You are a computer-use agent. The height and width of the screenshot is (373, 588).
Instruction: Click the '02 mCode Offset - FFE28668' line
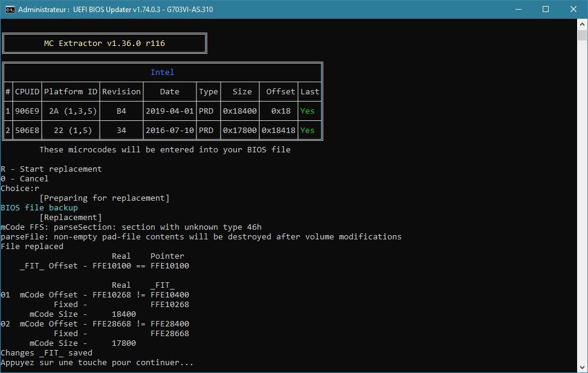(95, 323)
